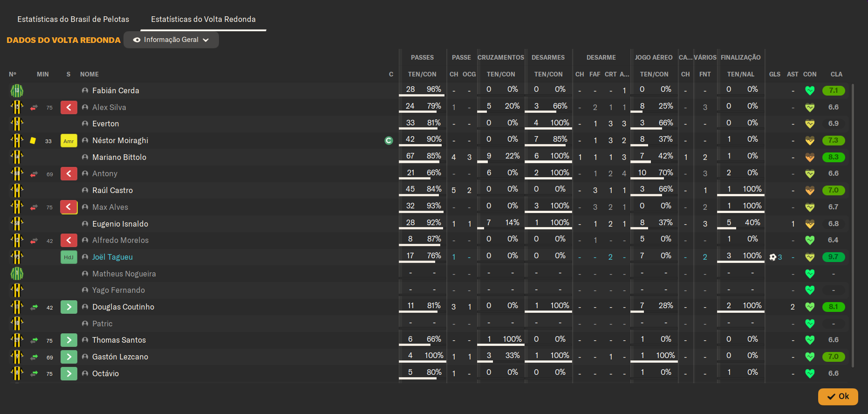Click Thomas Santos' green substituted-on chevron badge
Image resolution: width=868 pixels, height=414 pixels.
tap(69, 340)
